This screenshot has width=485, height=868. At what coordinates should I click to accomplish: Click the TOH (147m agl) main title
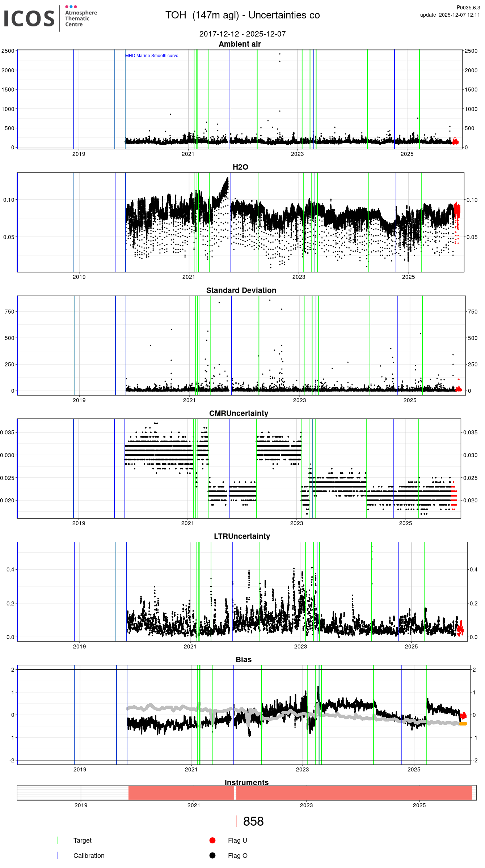[x=242, y=15]
